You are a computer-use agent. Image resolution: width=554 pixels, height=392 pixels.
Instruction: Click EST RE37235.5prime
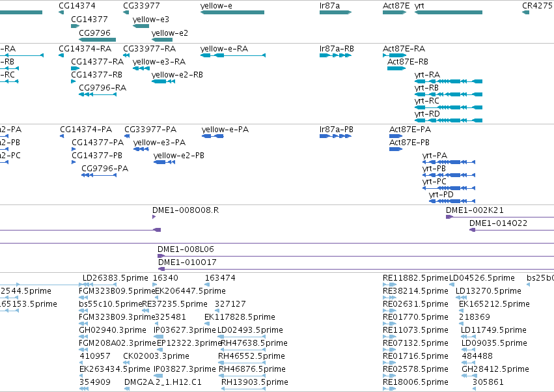(x=174, y=304)
